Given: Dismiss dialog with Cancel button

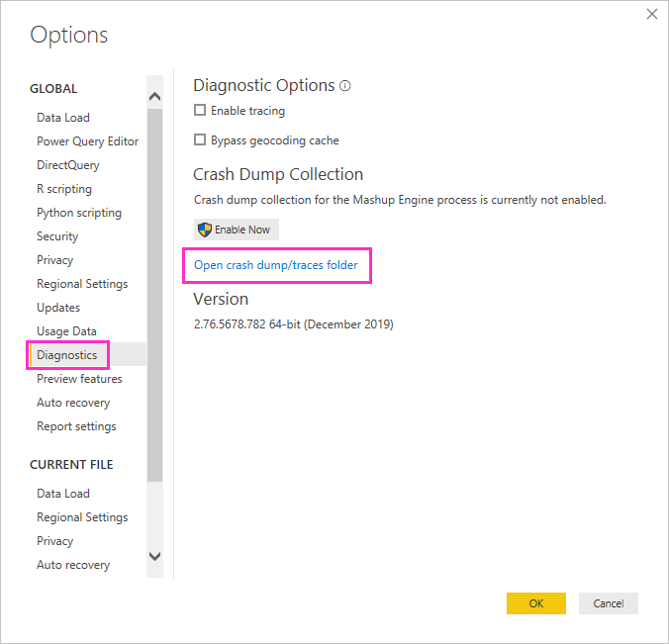Looking at the screenshot, I should coord(608,603).
